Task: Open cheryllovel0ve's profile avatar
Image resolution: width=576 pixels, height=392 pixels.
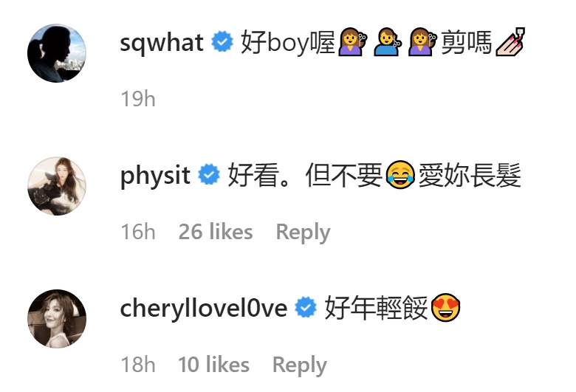Action: pyautogui.click(x=57, y=318)
